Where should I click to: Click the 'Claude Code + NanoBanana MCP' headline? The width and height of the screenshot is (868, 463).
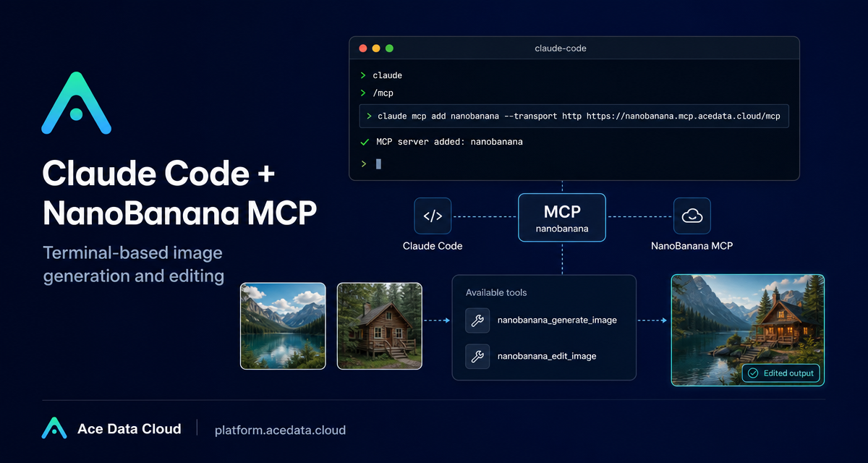[179, 193]
